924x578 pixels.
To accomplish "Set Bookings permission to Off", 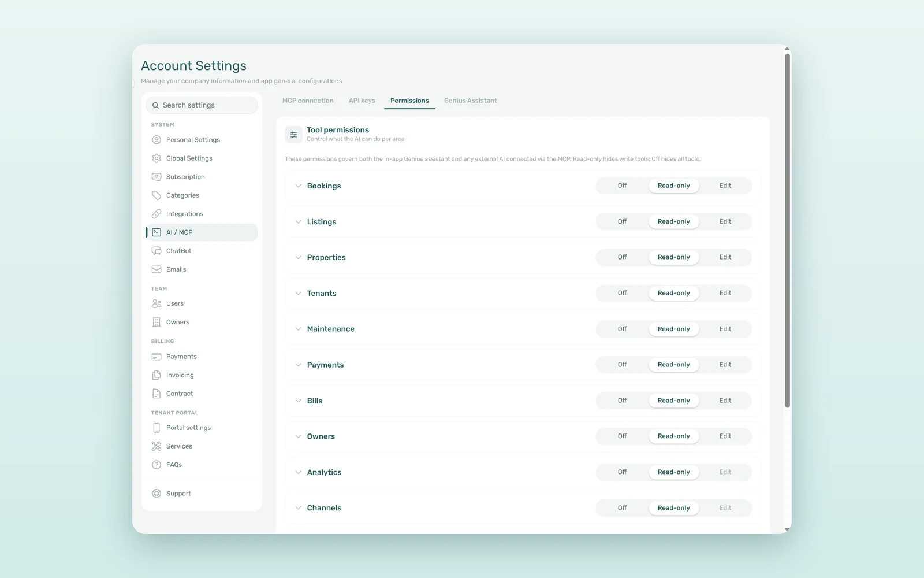I will click(x=622, y=186).
